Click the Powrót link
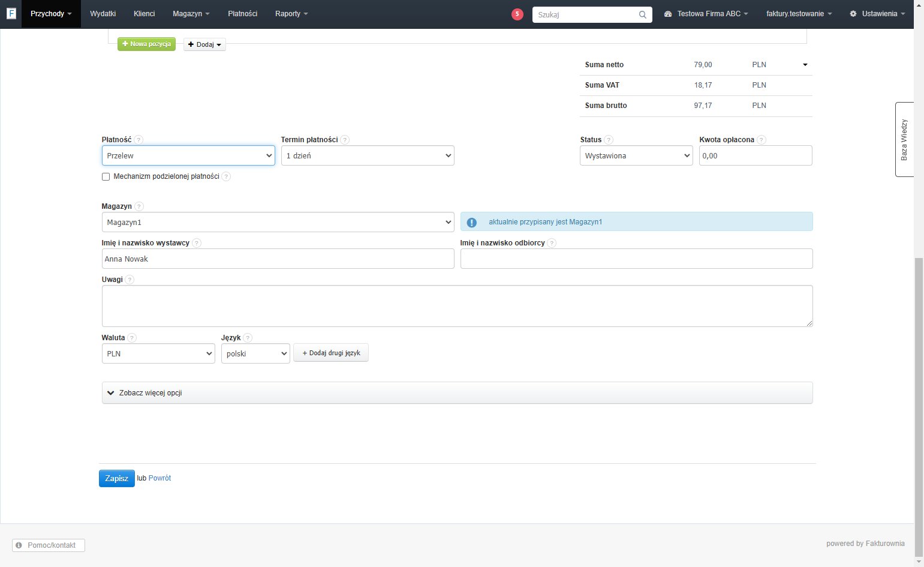The image size is (924, 567). point(159,478)
